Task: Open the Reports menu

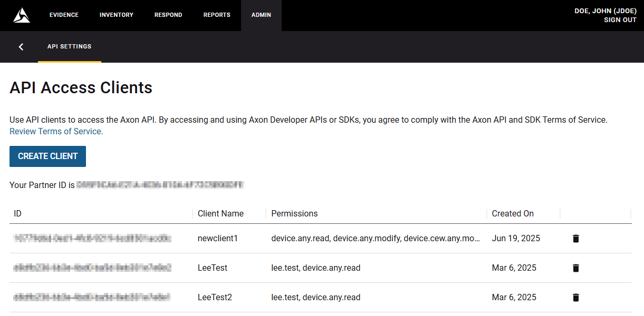Action: (x=217, y=15)
